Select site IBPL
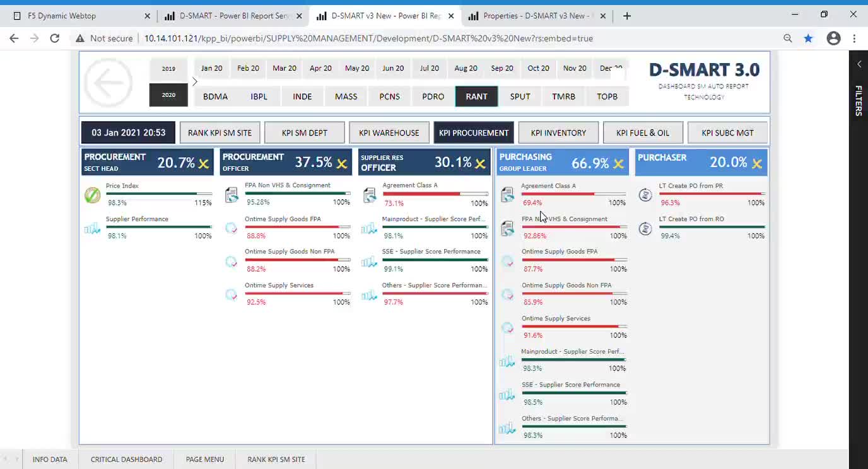Image resolution: width=868 pixels, height=469 pixels. [259, 96]
